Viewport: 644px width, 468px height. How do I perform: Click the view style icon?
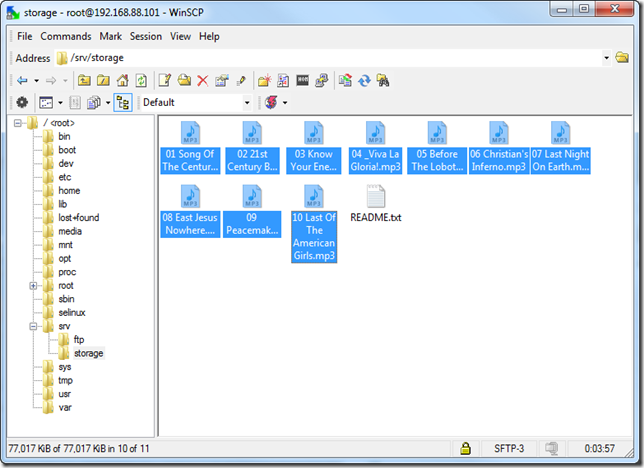coord(46,102)
